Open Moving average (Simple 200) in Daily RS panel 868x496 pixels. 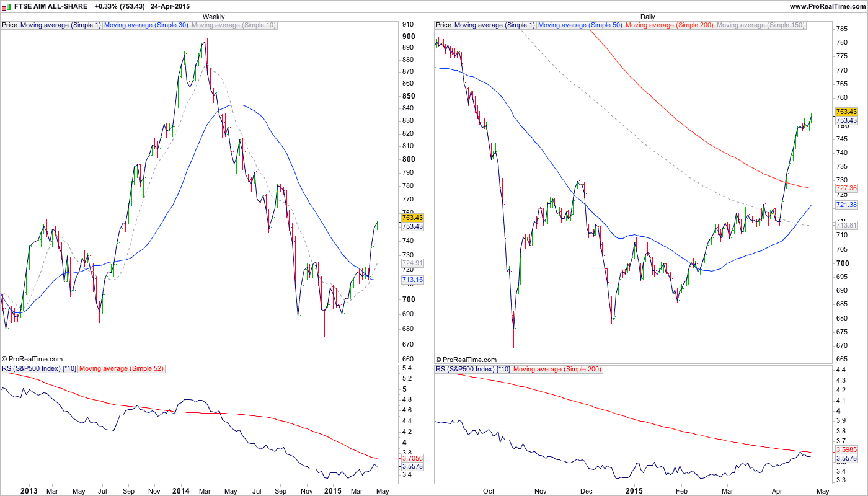[x=557, y=369]
